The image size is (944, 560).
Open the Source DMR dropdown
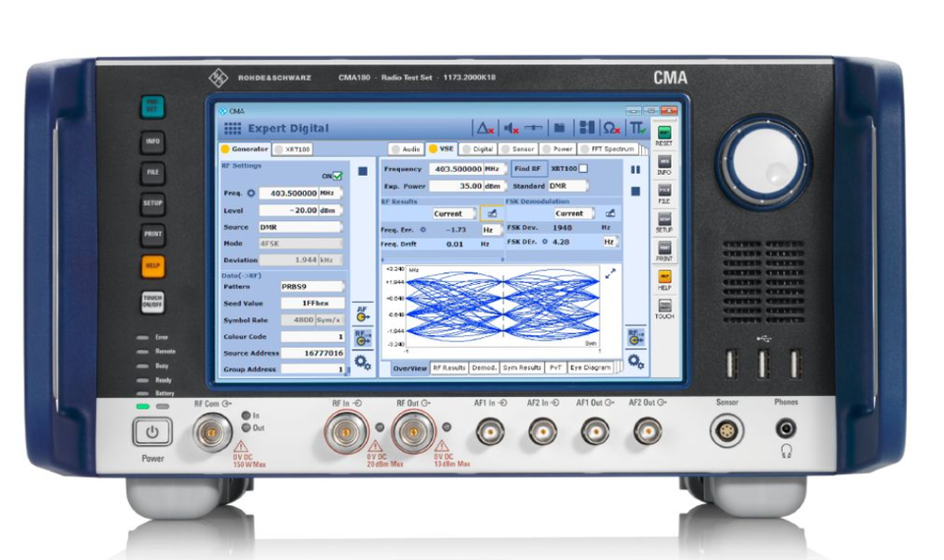pyautogui.click(x=300, y=227)
